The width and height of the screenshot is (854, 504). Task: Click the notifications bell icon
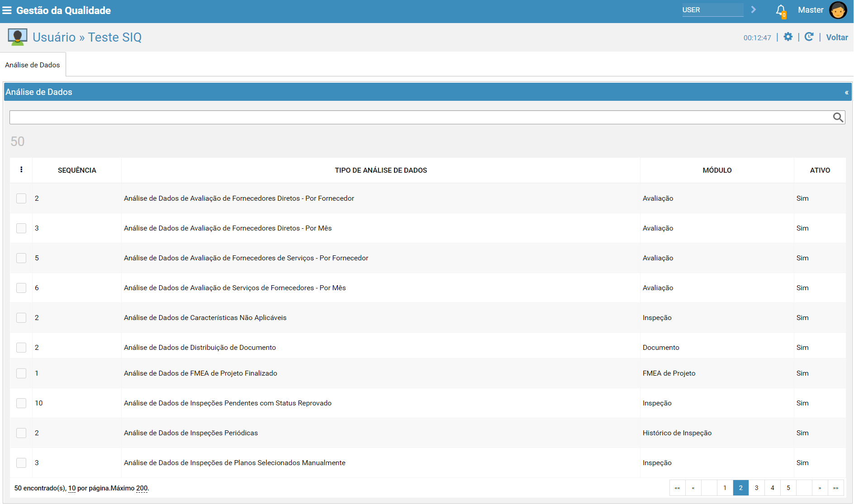[x=781, y=10]
